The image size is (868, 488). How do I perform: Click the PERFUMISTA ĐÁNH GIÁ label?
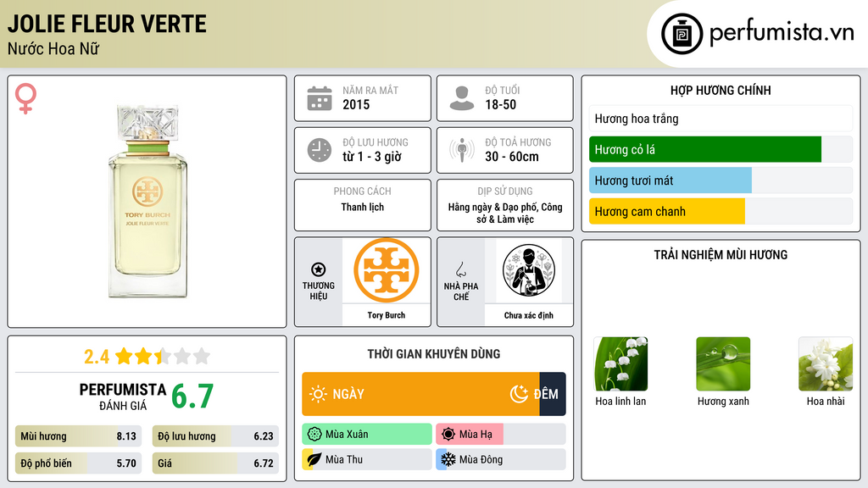coord(122,396)
